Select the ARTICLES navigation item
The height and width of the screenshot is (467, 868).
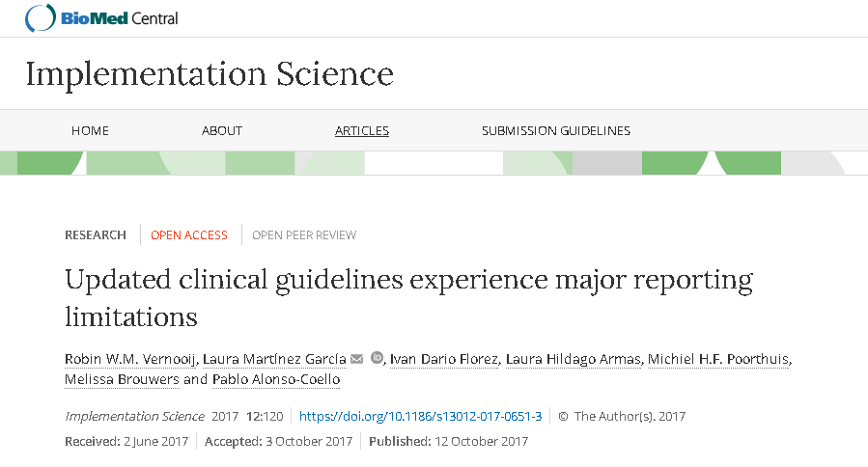click(362, 131)
